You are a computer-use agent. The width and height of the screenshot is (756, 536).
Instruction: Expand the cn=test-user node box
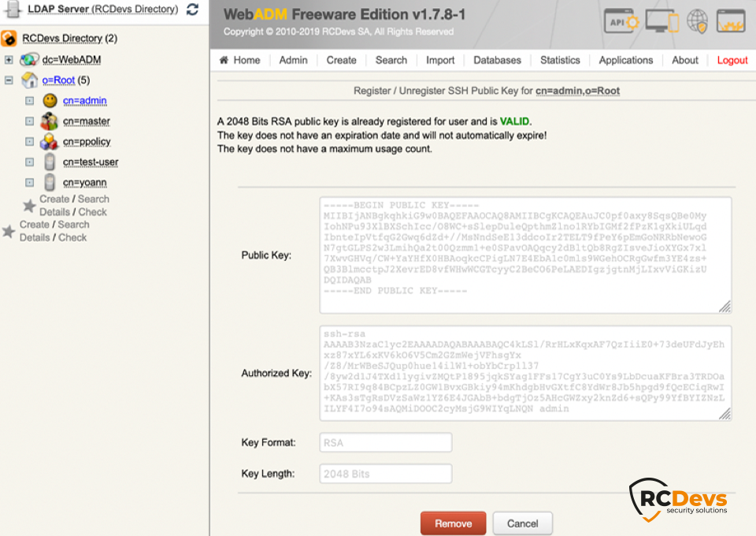29,162
